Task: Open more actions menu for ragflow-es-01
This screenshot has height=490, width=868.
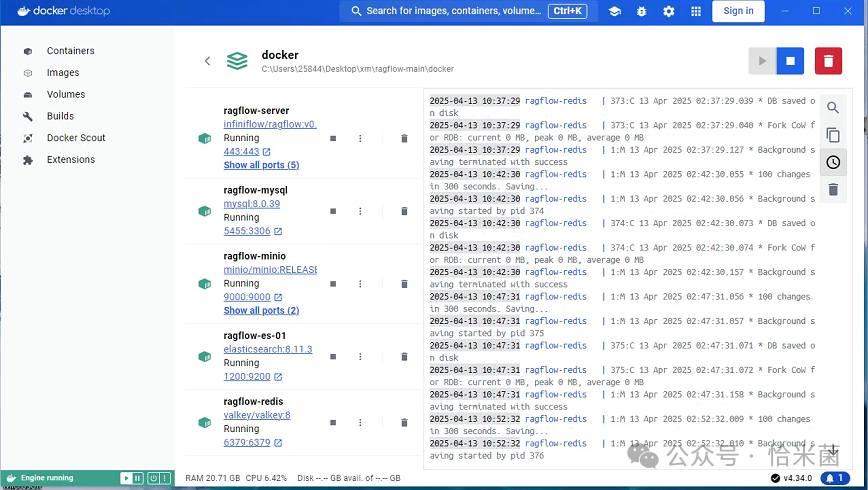Action: 360,357
